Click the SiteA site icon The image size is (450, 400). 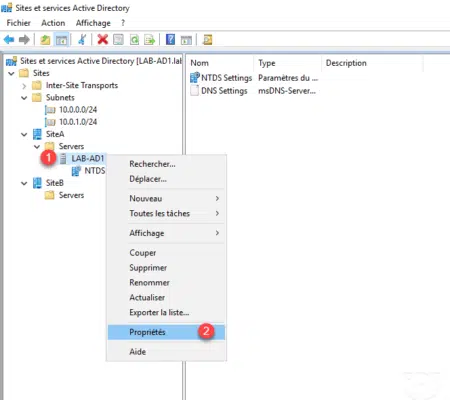coord(37,134)
